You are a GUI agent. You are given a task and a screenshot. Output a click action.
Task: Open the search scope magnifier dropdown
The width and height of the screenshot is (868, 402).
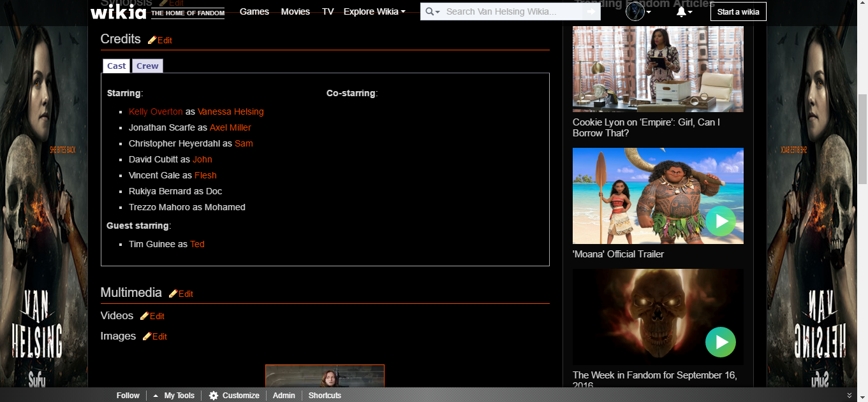coord(432,11)
